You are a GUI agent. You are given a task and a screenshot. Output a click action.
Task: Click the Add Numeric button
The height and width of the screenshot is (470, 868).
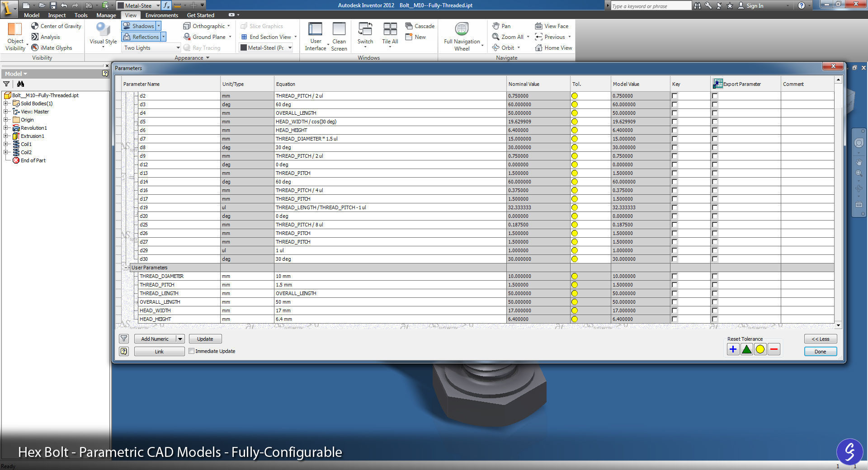pos(155,338)
